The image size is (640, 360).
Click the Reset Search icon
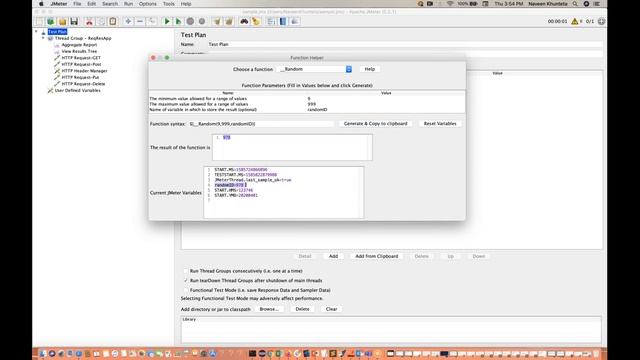tap(256, 21)
